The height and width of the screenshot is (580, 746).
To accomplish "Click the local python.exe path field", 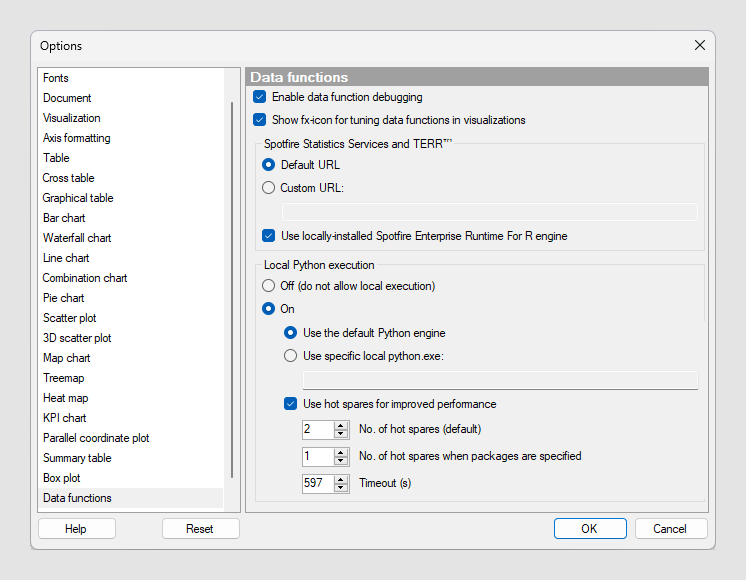I will click(500, 380).
